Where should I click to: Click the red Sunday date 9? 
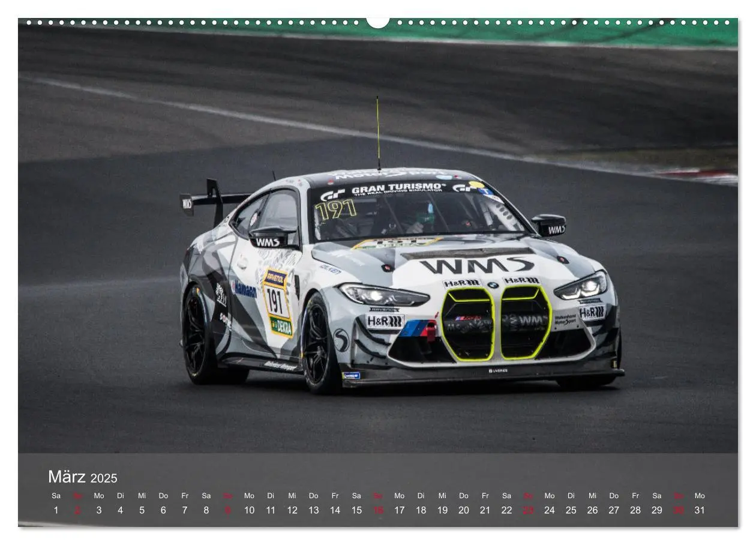point(227,510)
